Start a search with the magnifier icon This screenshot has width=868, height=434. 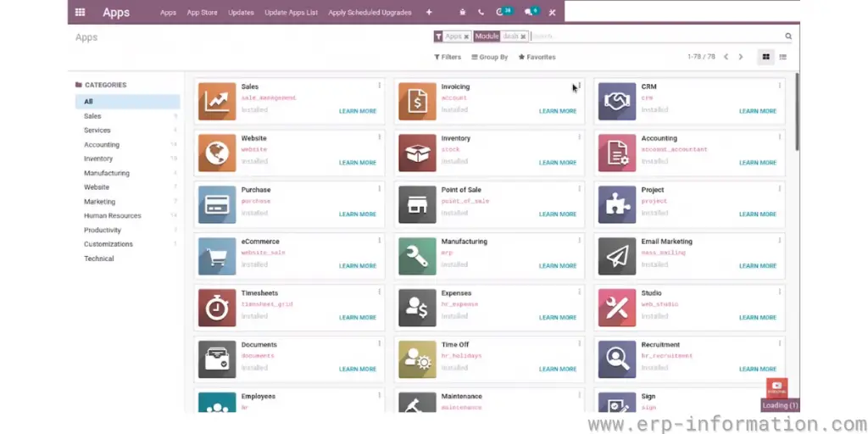788,36
